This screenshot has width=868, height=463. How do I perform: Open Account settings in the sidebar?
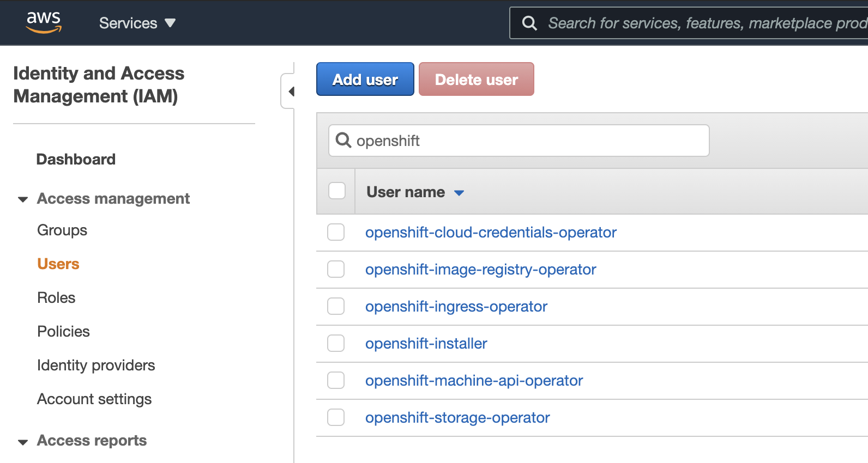tap(94, 399)
